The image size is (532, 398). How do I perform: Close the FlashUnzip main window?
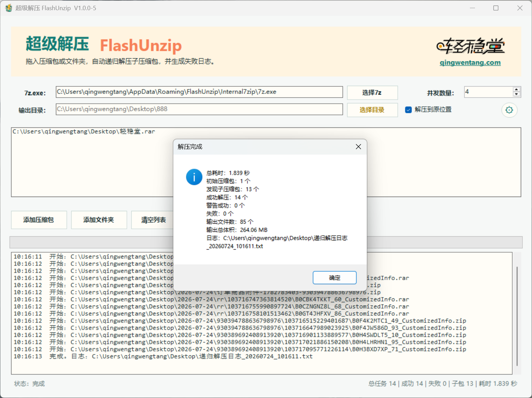520,8
